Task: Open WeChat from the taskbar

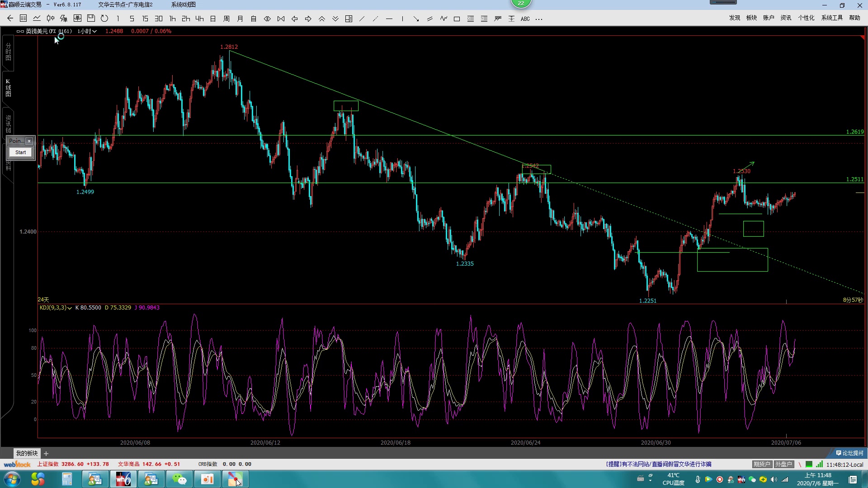Action: coord(179,479)
